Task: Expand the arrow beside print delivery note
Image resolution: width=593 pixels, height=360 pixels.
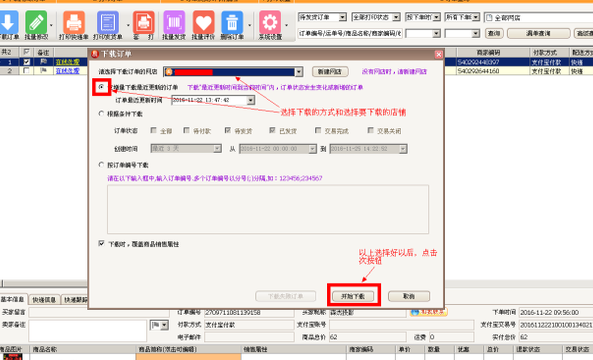Action: (x=128, y=25)
